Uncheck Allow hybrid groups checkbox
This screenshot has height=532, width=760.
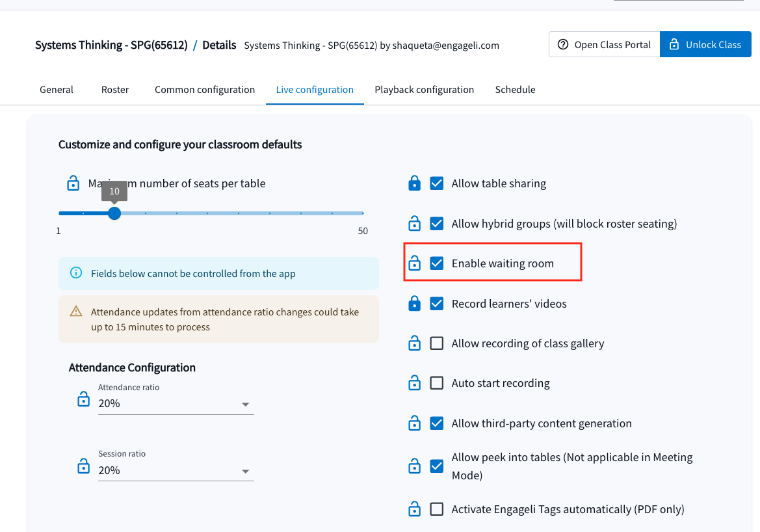(x=437, y=224)
